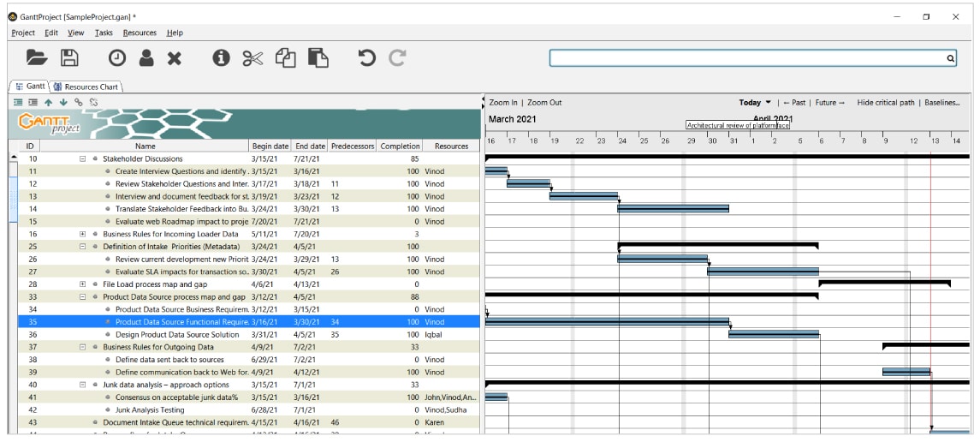Switch to the Resources Chart tab
The width and height of the screenshot is (980, 442).
(86, 87)
